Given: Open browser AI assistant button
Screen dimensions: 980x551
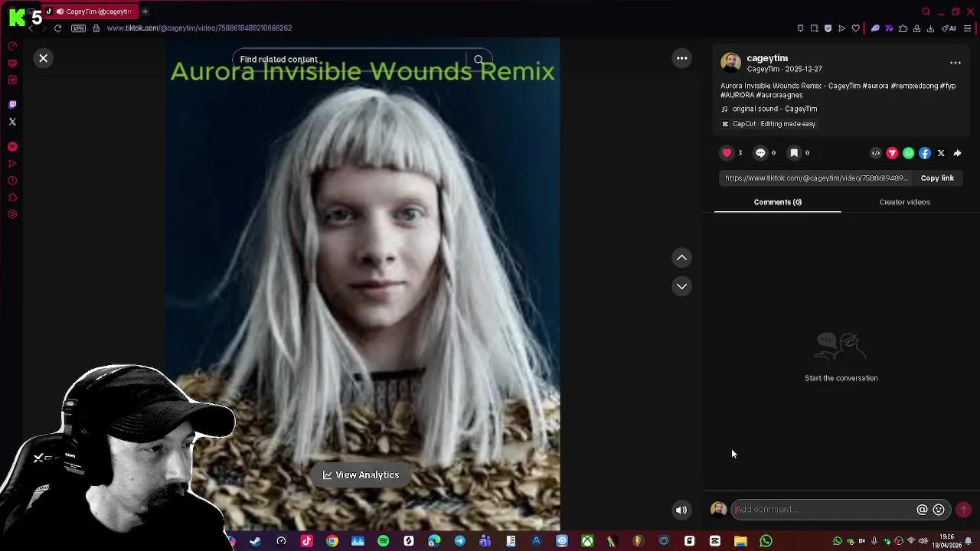Looking at the screenshot, I should [949, 28].
